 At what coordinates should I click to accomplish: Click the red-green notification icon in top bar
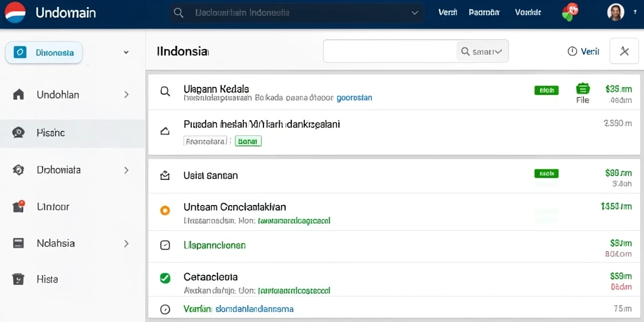tap(570, 12)
